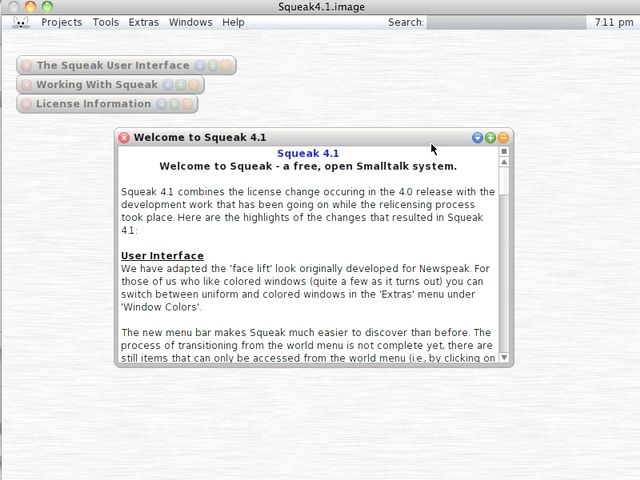Click the vertical scrollbar thumb
The width and height of the screenshot is (640, 480).
[x=504, y=181]
